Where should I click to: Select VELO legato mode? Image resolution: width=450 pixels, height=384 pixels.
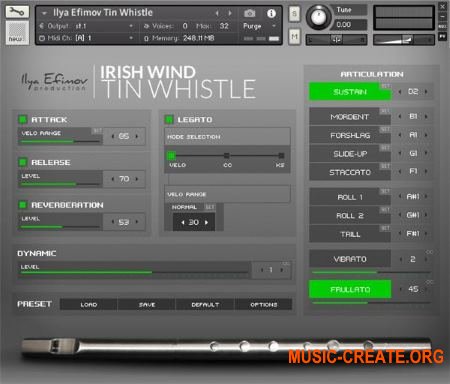click(x=171, y=155)
